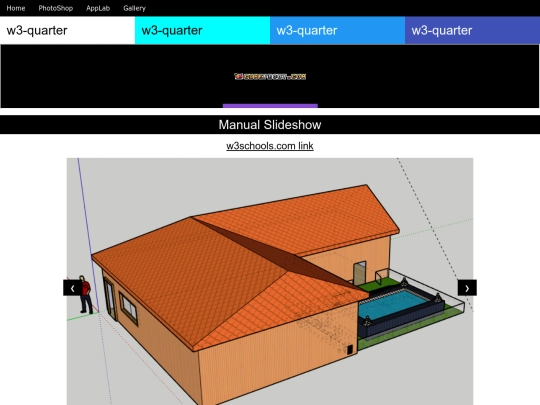Viewport: 540px width, 405px height.
Task: Click the Manual Slideshow heading
Action: coord(270,125)
